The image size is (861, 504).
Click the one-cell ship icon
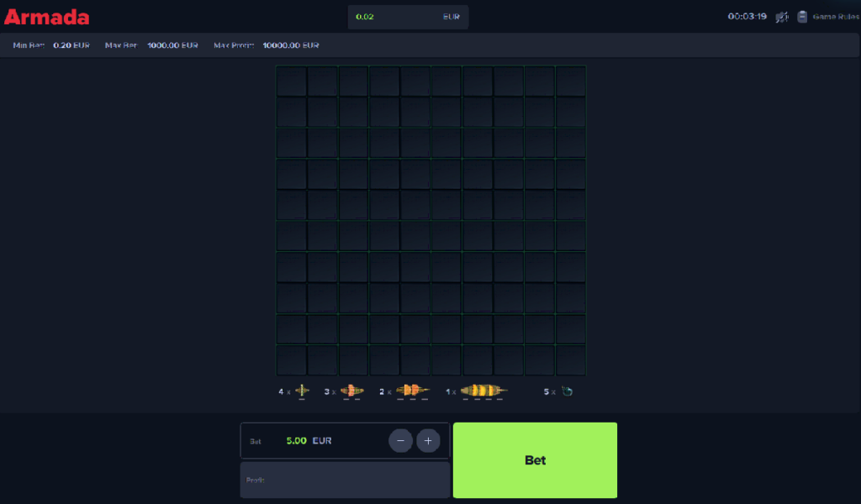(x=302, y=391)
